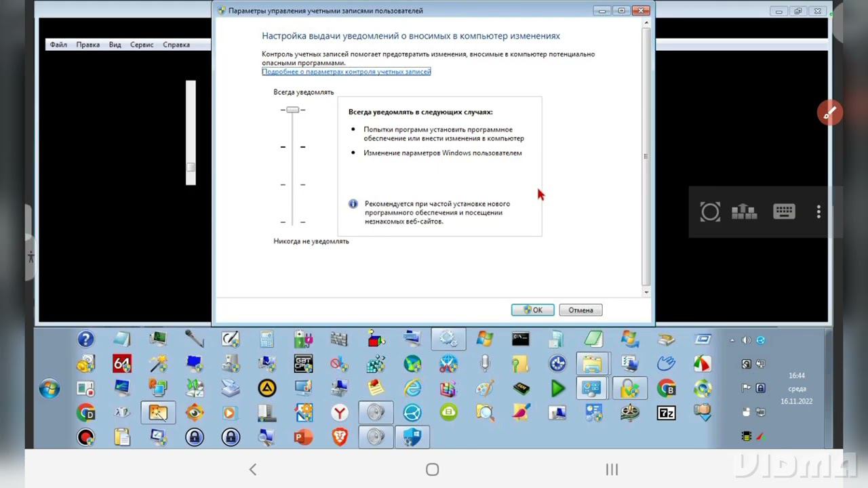868x488 pixels.
Task: Open the tray clock showing 16:44
Action: tap(797, 388)
